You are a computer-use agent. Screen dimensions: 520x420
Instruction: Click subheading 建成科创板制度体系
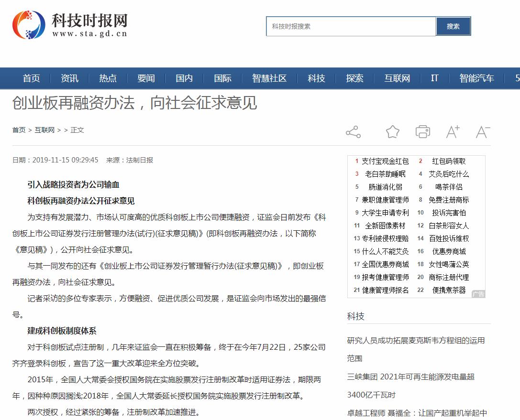click(62, 331)
